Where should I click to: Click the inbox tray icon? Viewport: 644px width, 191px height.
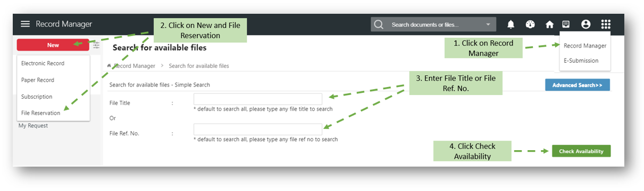tap(566, 24)
